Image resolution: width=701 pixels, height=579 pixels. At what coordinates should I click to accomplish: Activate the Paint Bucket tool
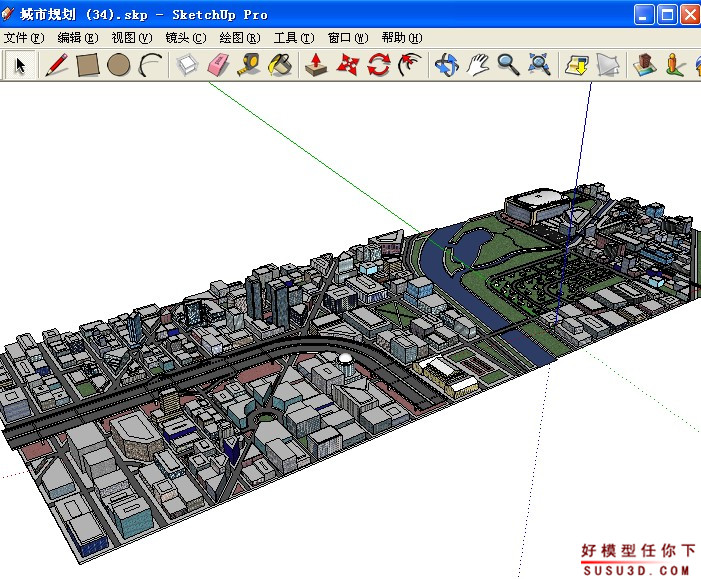point(280,65)
